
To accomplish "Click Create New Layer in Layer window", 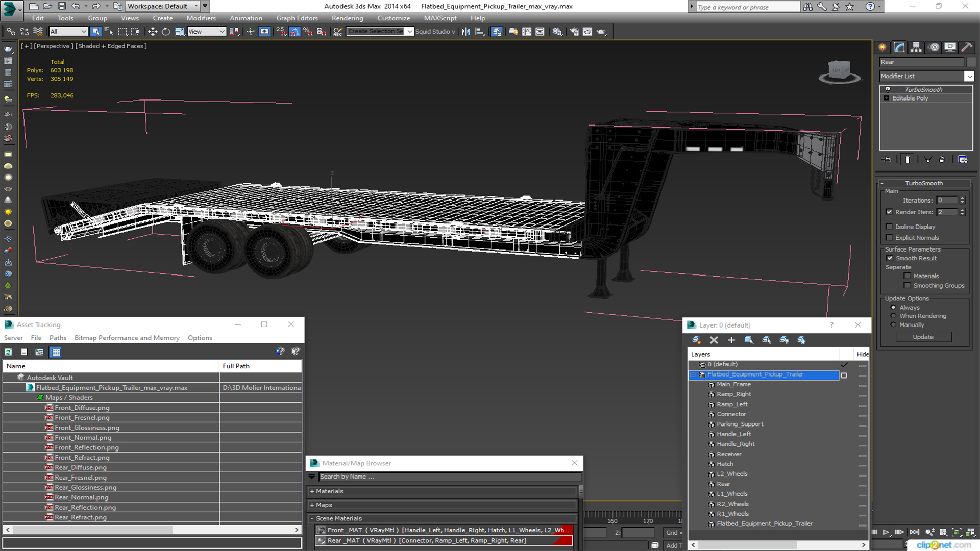I will (x=696, y=340).
